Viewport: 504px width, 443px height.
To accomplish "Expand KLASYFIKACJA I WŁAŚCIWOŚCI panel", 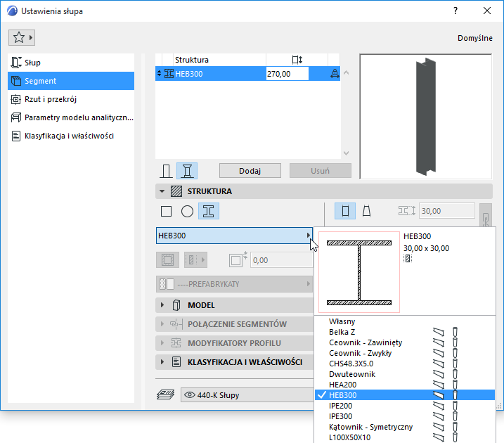I will (162, 362).
